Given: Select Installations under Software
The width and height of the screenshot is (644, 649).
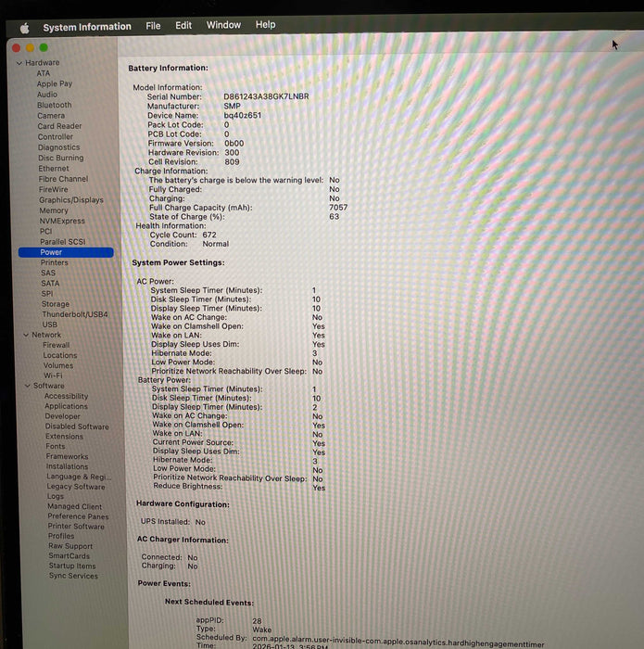Looking at the screenshot, I should tap(67, 467).
